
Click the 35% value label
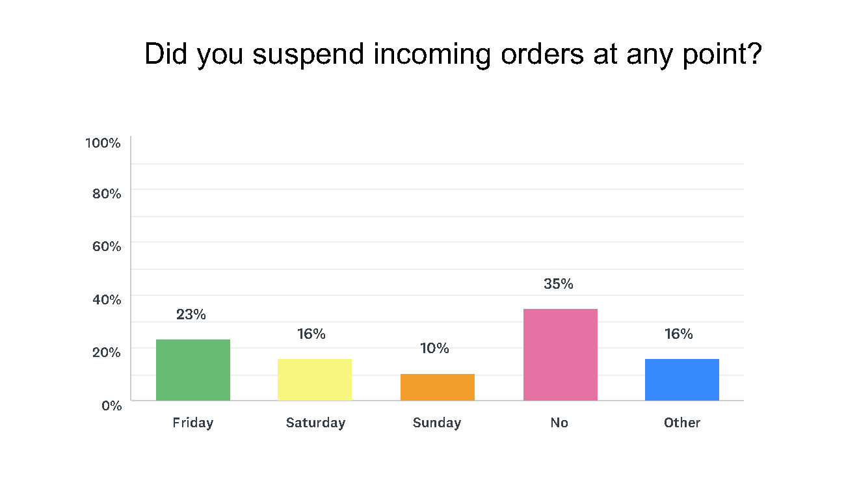(559, 284)
